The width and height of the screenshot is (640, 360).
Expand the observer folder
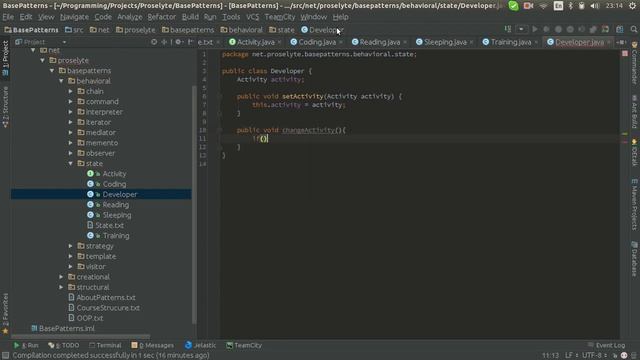(x=71, y=153)
